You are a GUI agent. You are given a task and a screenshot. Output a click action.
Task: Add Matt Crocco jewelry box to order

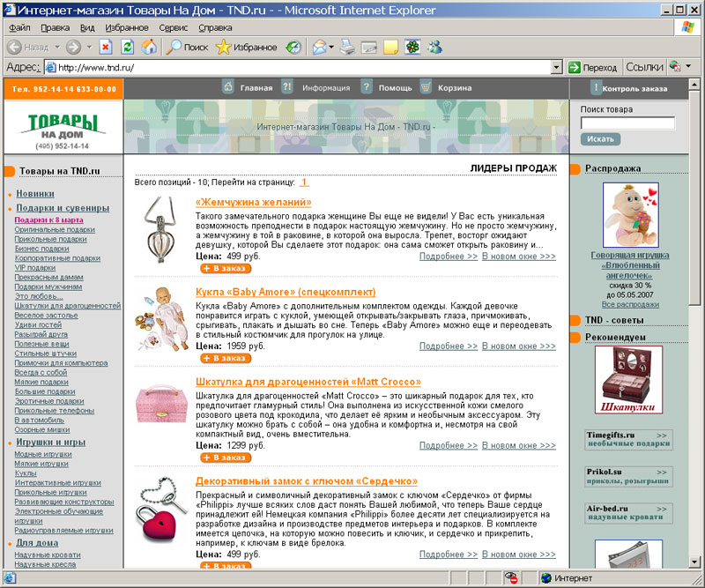226,458
